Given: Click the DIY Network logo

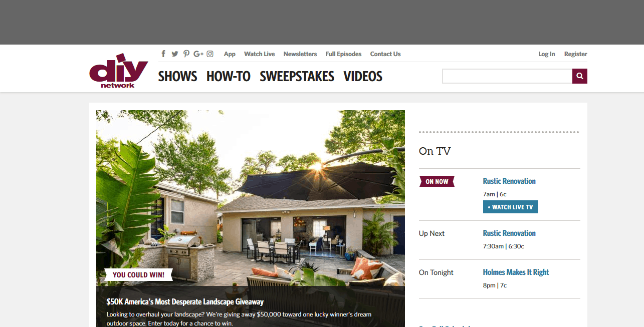Looking at the screenshot, I should 118,71.
